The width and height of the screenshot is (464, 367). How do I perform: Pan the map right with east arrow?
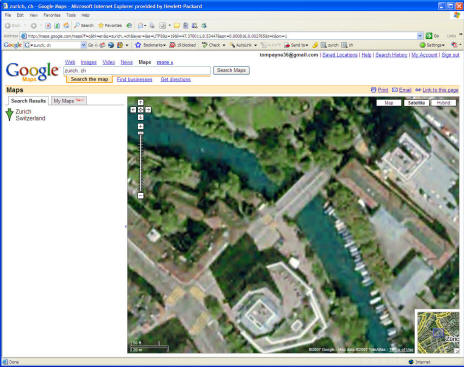(x=148, y=110)
